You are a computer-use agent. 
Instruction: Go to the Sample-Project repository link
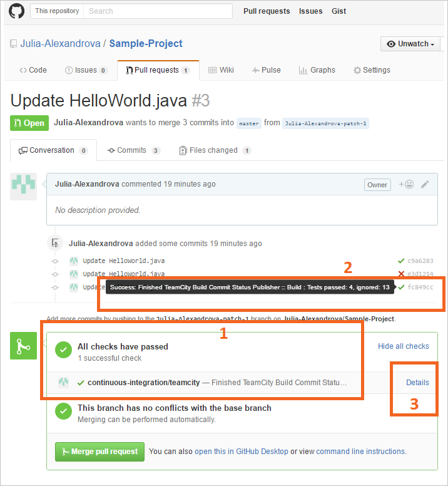(x=146, y=43)
